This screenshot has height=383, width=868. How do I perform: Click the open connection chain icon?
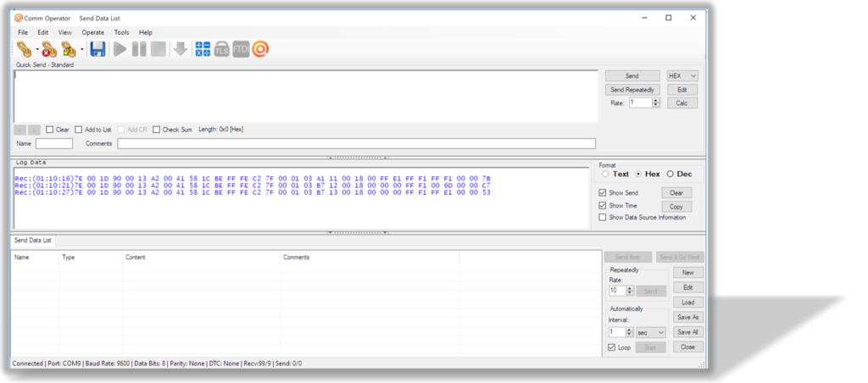(24, 49)
